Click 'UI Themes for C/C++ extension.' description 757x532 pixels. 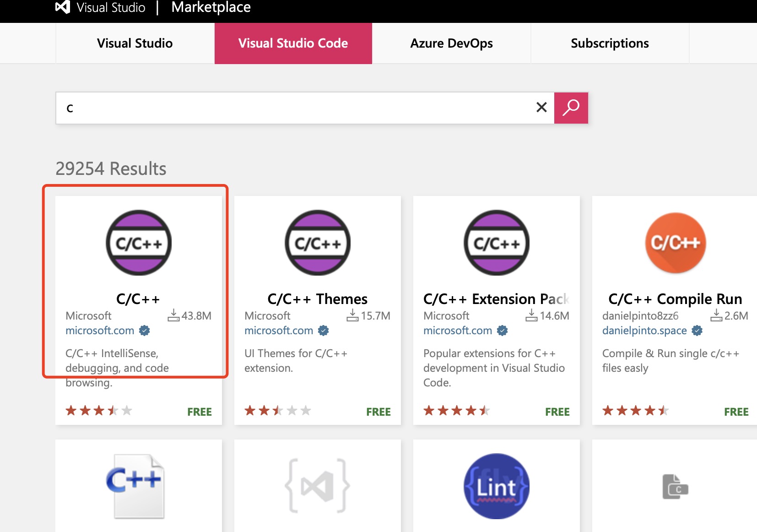coord(296,361)
